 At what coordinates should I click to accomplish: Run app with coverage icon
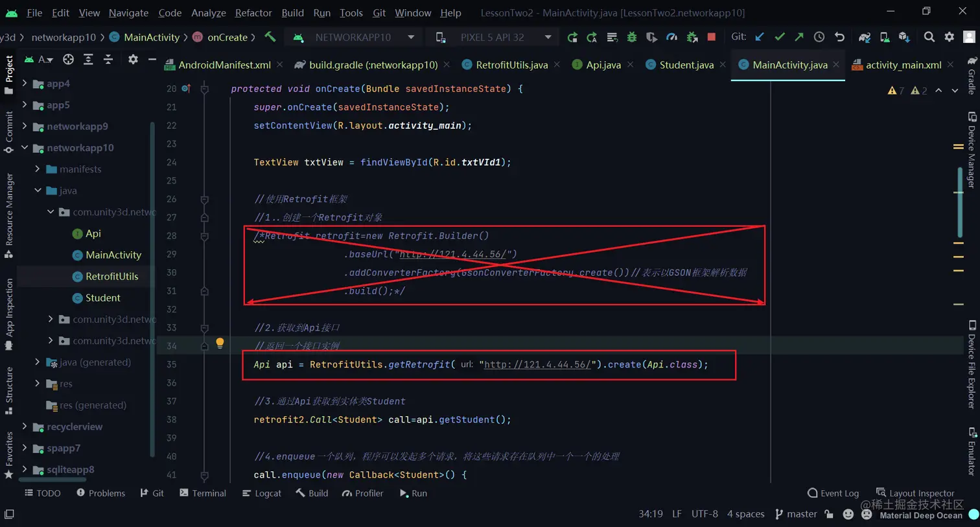click(x=651, y=37)
